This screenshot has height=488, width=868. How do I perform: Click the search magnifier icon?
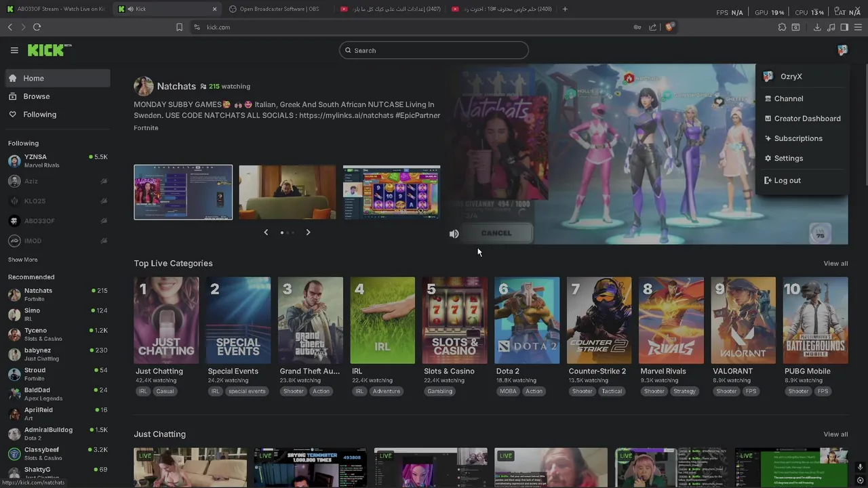348,50
